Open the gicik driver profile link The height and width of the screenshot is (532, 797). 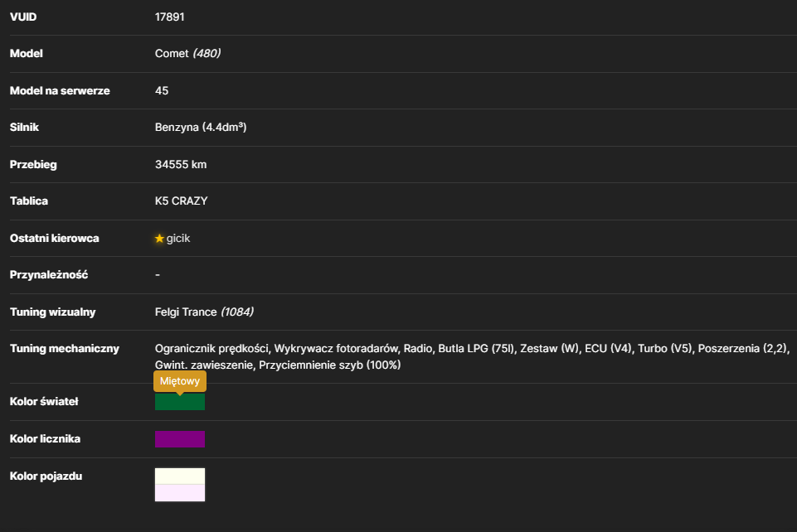pyautogui.click(x=178, y=238)
